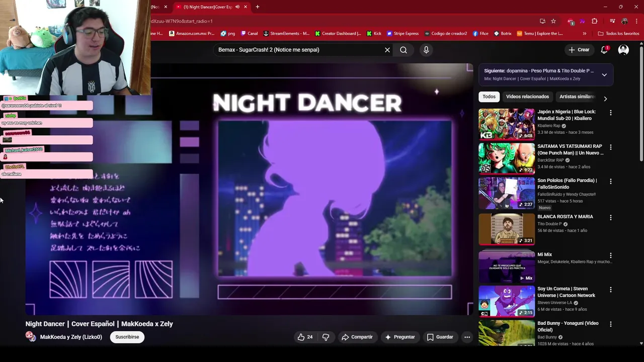Open the Extensions puzzle icon
644x362 pixels.
pos(594,21)
